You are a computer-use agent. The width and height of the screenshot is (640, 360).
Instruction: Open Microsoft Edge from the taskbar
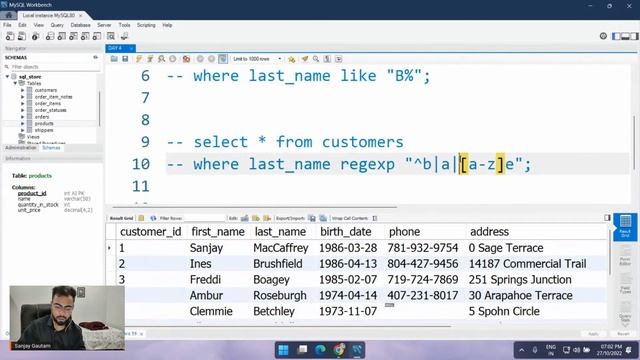click(x=320, y=350)
